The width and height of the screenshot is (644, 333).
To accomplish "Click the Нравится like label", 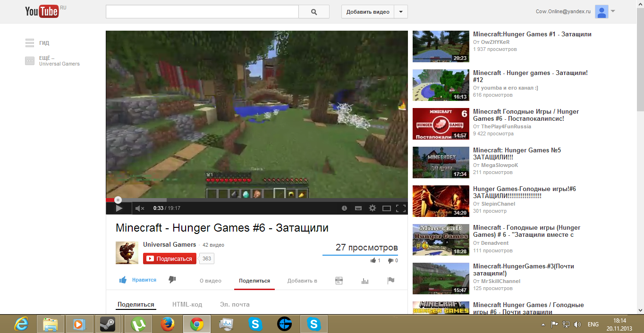I will 144,280.
